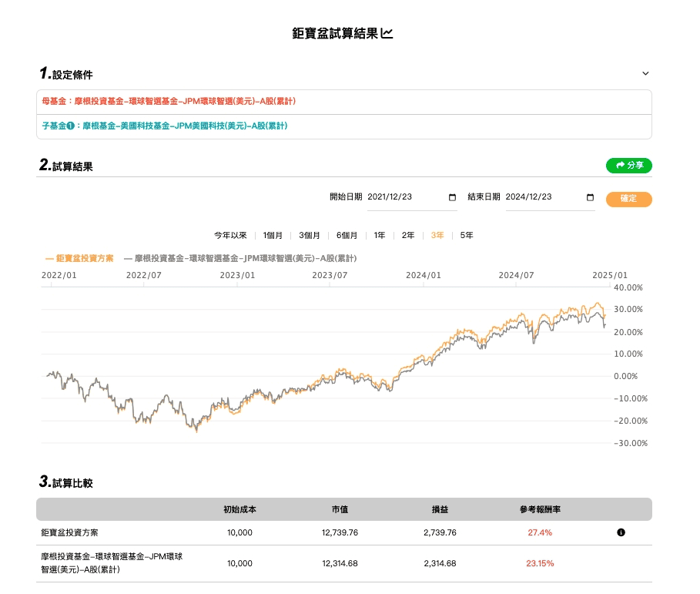The width and height of the screenshot is (700, 594).
Task: Click the 摩根投資基金 table row label
Action: tap(112, 563)
